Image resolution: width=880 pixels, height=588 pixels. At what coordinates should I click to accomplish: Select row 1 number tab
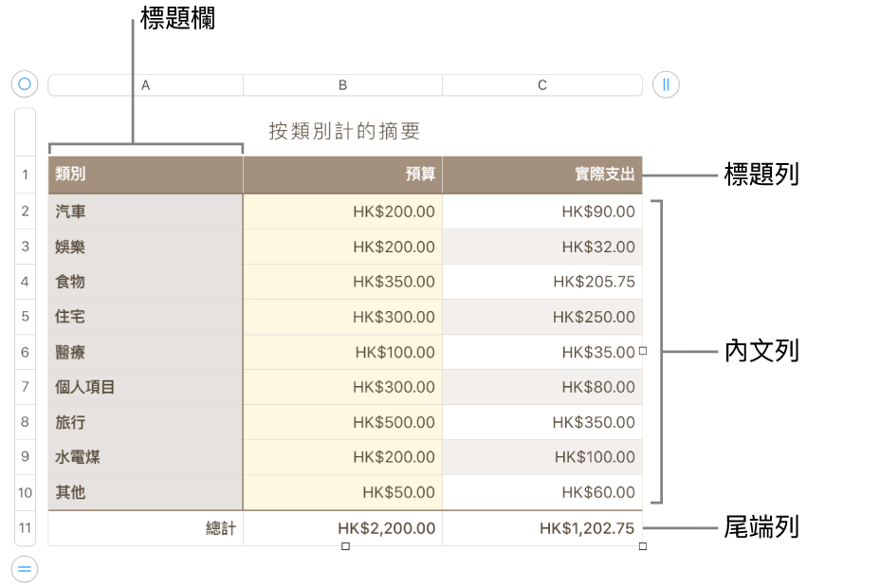pyautogui.click(x=26, y=175)
